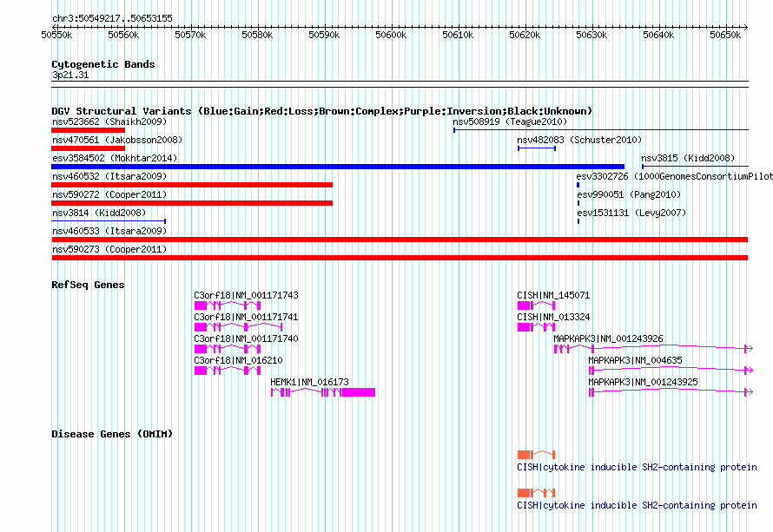Click C3orf18|NM_001171741 gene label
The height and width of the screenshot is (532, 773).
246,318
